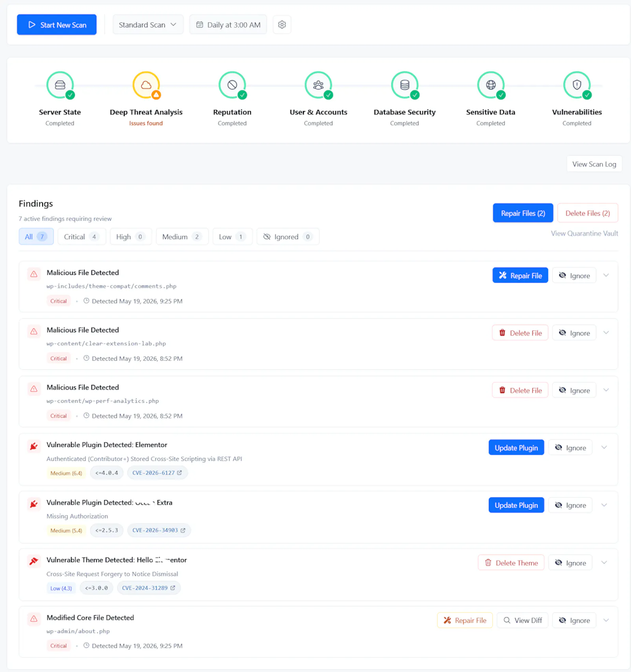631x672 pixels.
Task: Click plugin icon for Missing Authorization finding
Action: [34, 504]
